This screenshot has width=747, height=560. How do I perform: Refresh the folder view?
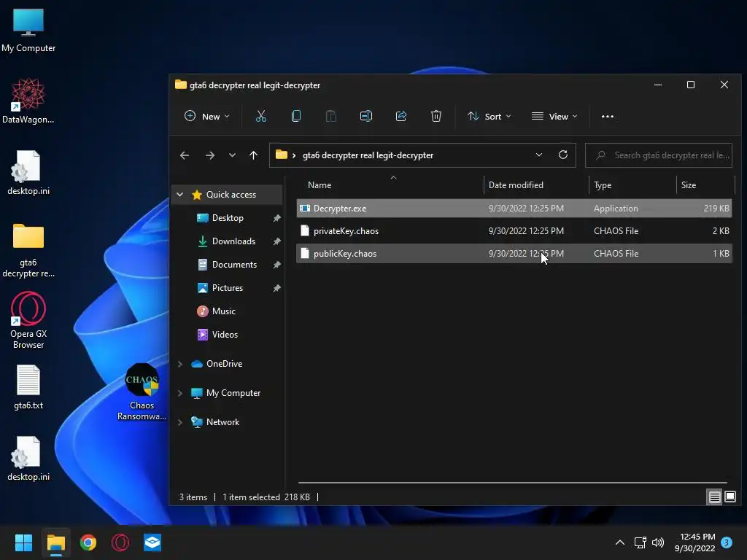pyautogui.click(x=563, y=155)
